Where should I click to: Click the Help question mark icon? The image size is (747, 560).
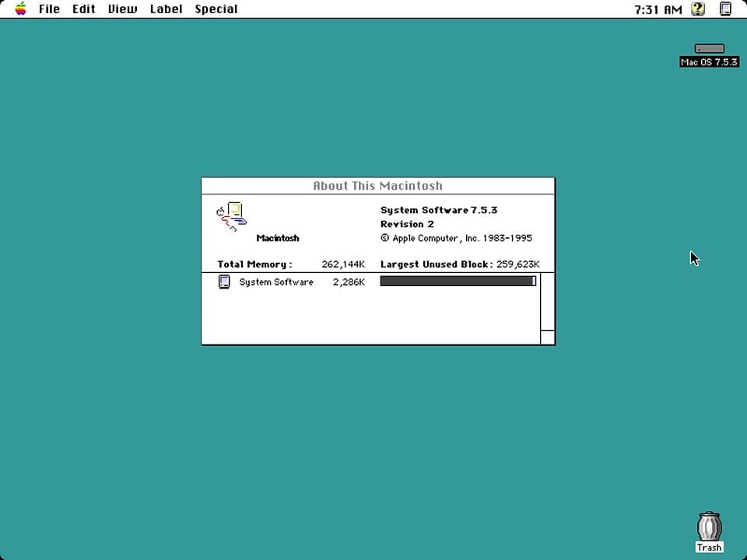(x=698, y=9)
